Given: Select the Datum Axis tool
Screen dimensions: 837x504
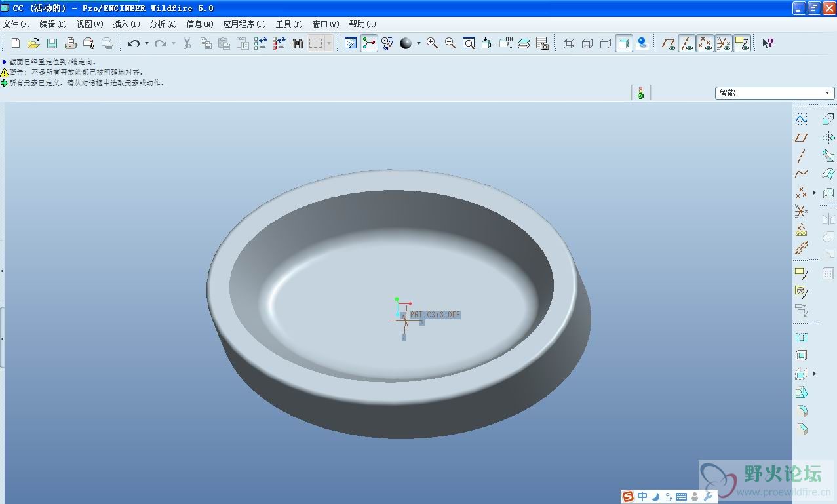Looking at the screenshot, I should click(801, 156).
